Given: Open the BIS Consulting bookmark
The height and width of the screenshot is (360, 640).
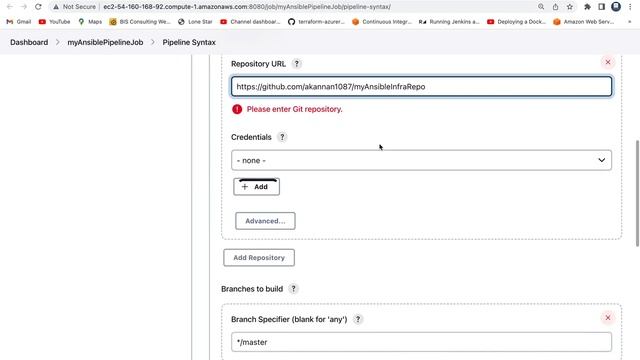Looking at the screenshot, I should click(x=140, y=22).
